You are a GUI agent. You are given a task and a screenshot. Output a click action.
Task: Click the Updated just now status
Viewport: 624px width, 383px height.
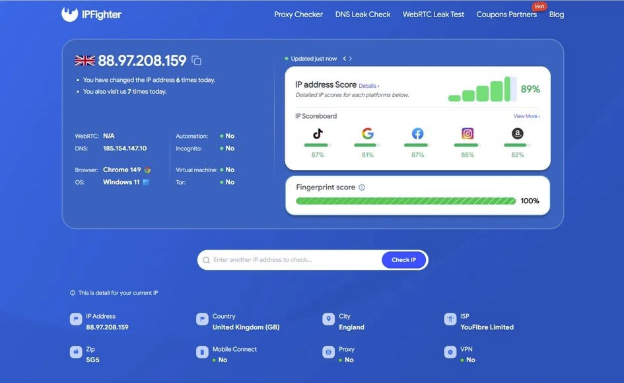(314, 59)
